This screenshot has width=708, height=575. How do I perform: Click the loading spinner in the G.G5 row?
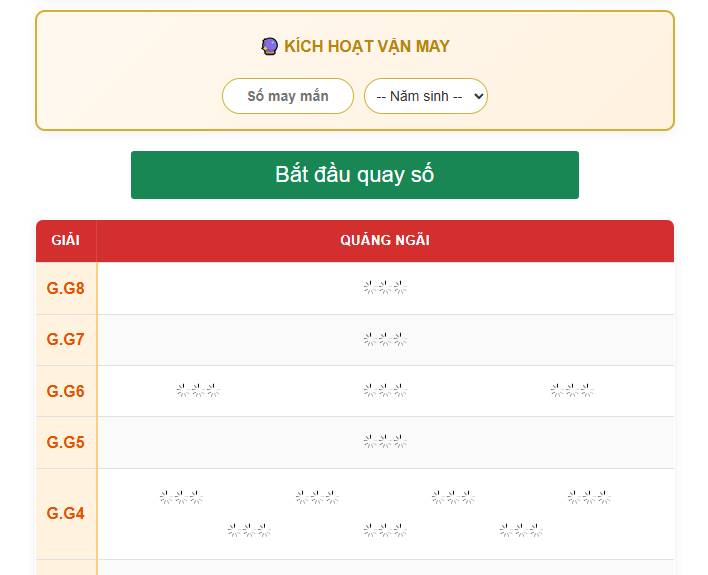(385, 441)
